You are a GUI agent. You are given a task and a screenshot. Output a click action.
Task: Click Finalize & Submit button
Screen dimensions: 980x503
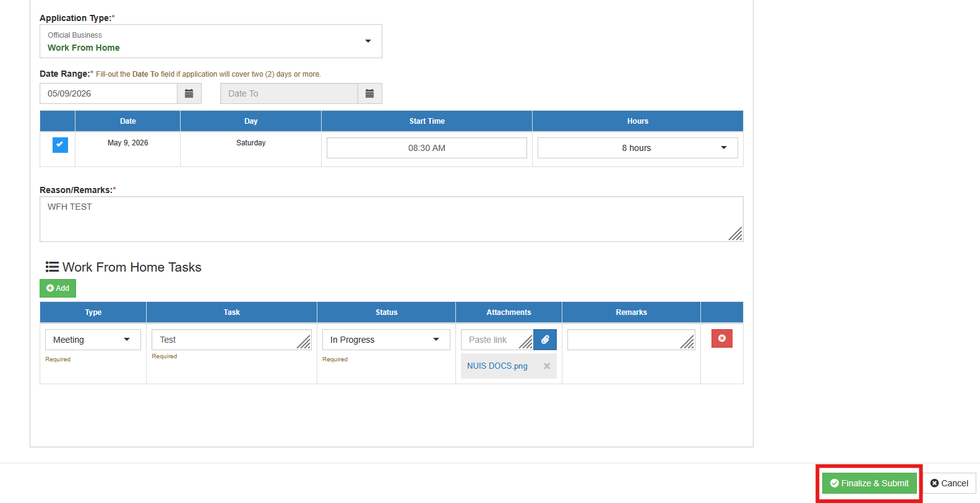(x=869, y=483)
